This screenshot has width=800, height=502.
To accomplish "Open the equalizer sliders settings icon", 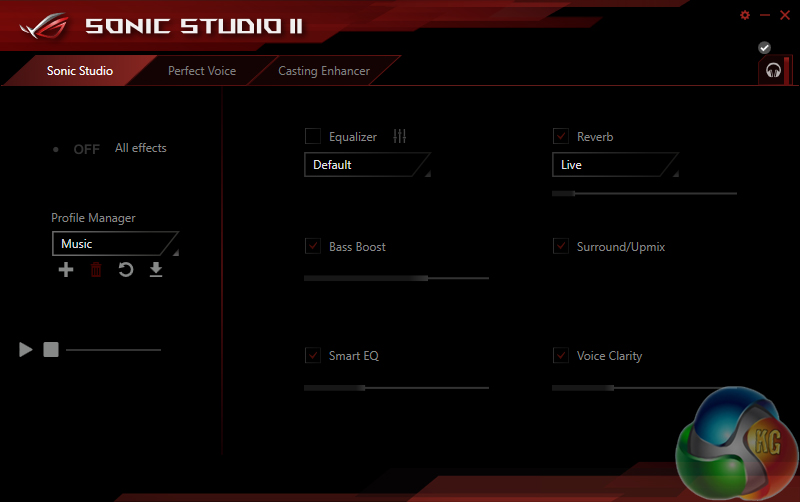I will click(399, 136).
